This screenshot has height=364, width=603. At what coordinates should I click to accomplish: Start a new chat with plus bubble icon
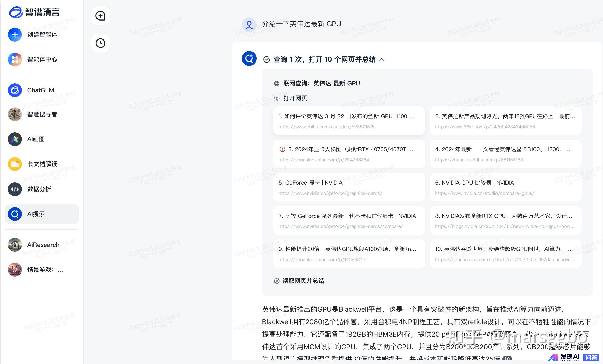(x=100, y=16)
